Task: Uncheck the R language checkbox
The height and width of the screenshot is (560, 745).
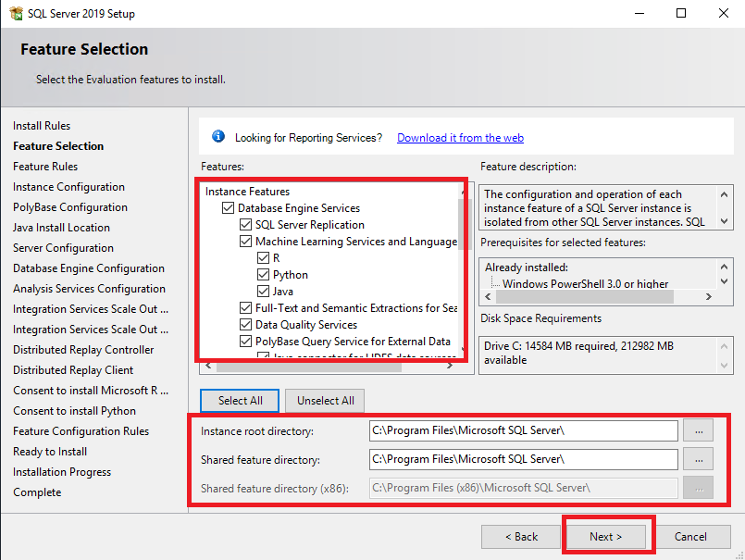Action: click(263, 258)
